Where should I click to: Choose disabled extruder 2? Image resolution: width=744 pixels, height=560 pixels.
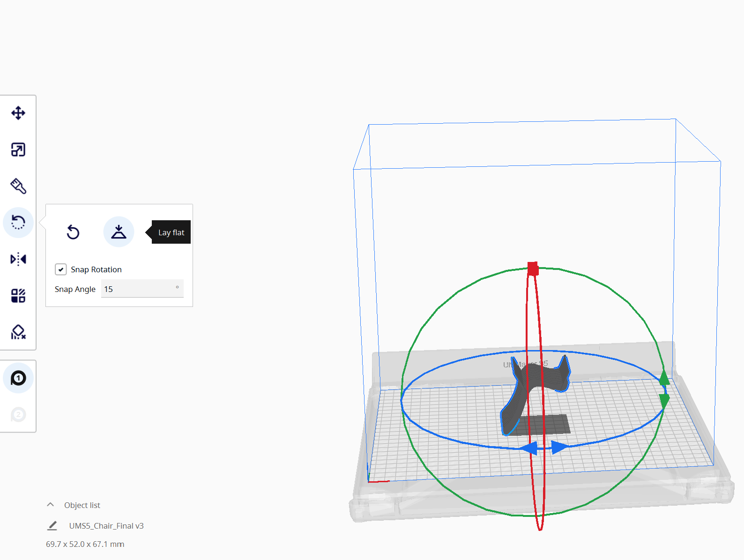(x=18, y=415)
